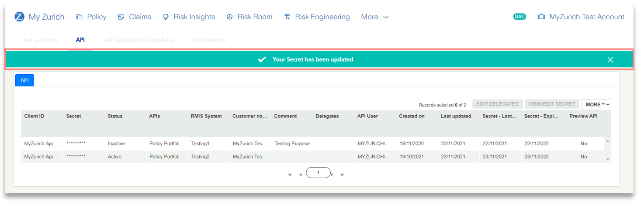Switch to the User accounts tab
This screenshot has width=644, height=206.
coord(39,40)
